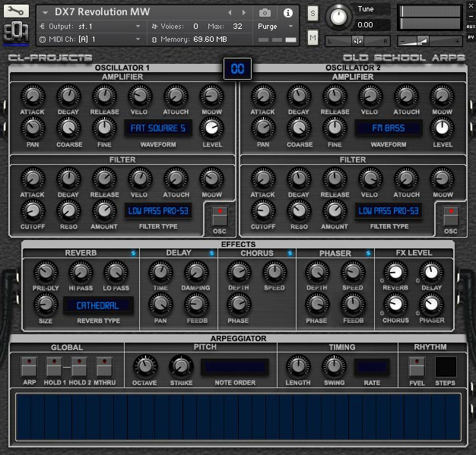Image resolution: width=476 pixels, height=455 pixels.
Task: Click Oscillator 1 Cutoff knob
Action: (33, 211)
